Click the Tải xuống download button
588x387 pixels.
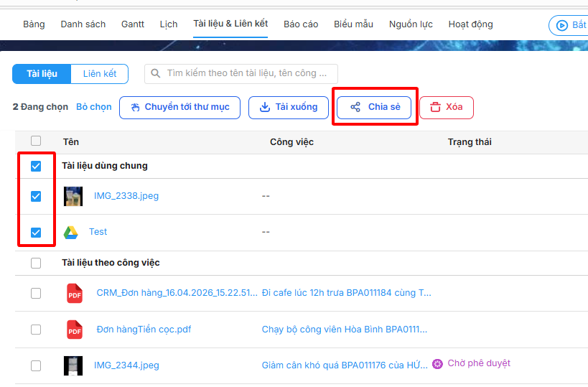pos(289,108)
